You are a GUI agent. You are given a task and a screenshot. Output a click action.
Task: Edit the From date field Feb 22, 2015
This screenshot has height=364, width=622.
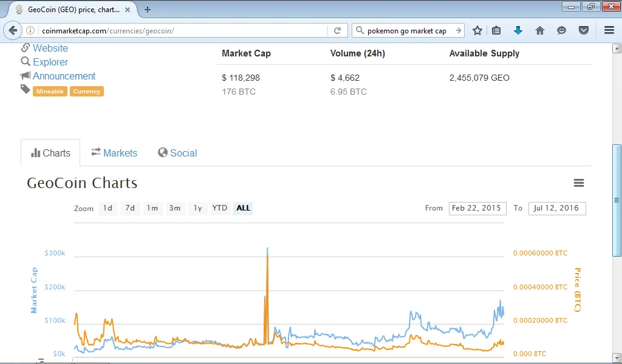tap(477, 208)
